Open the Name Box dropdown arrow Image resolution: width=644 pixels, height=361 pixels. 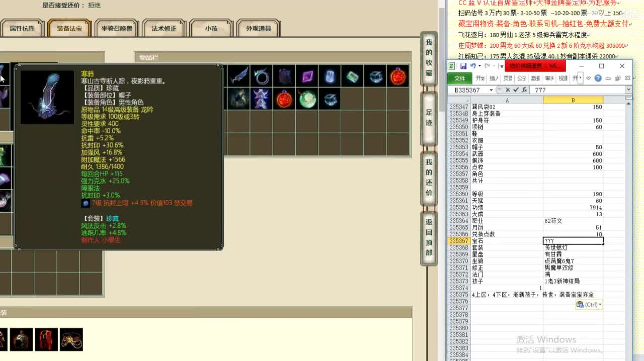491,90
